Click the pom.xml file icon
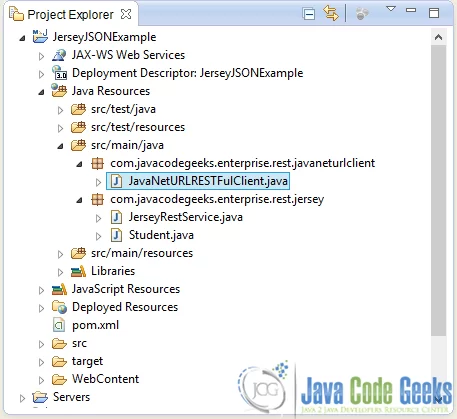This screenshot has width=457, height=419. point(59,325)
